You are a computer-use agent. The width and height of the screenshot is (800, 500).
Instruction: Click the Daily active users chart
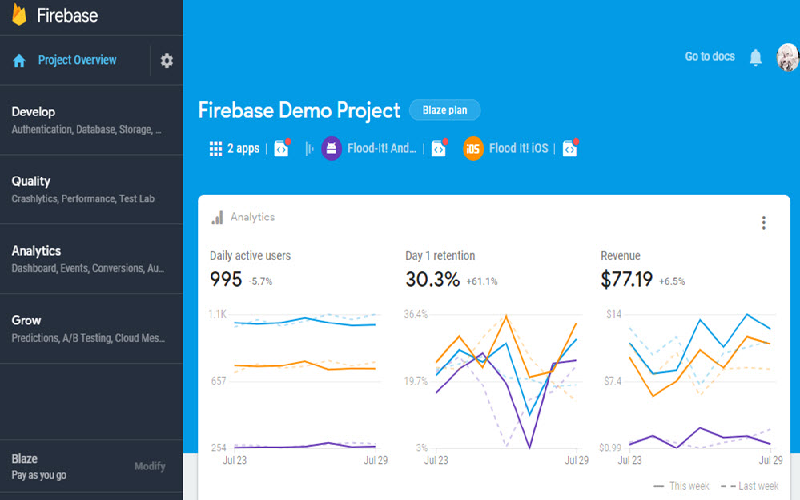click(293, 380)
